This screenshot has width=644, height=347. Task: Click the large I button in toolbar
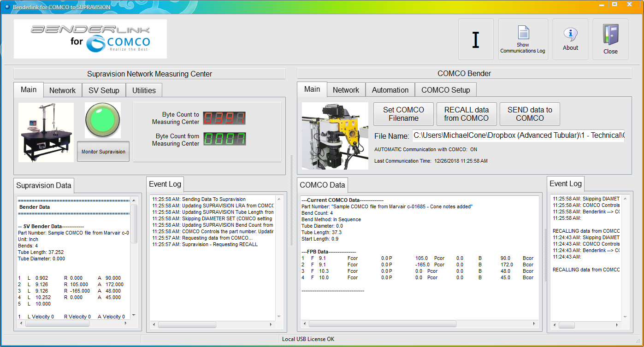click(476, 40)
